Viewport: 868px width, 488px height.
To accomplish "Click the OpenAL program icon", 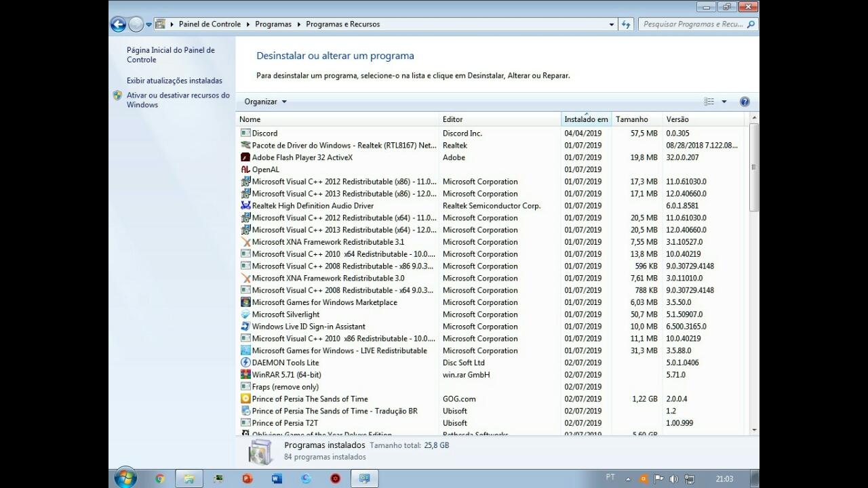I will 245,169.
